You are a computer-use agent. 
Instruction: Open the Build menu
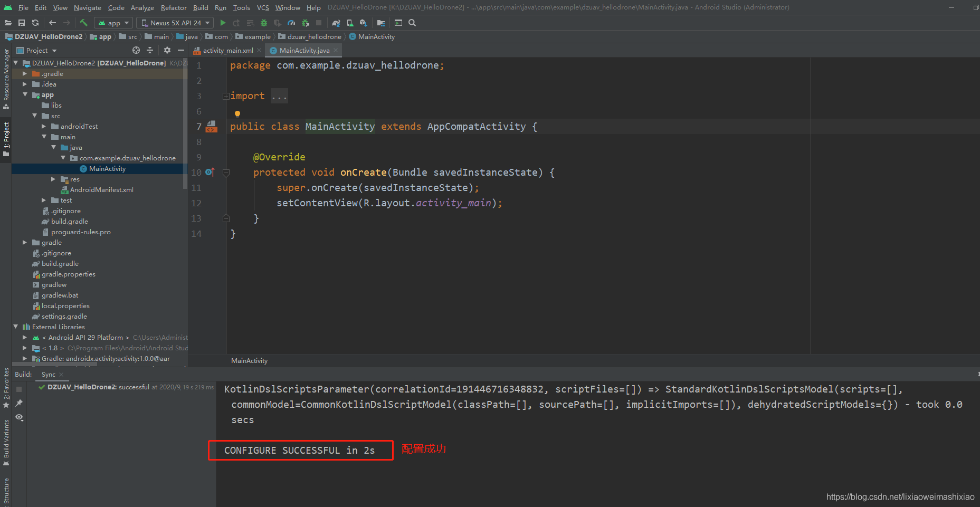pos(201,7)
